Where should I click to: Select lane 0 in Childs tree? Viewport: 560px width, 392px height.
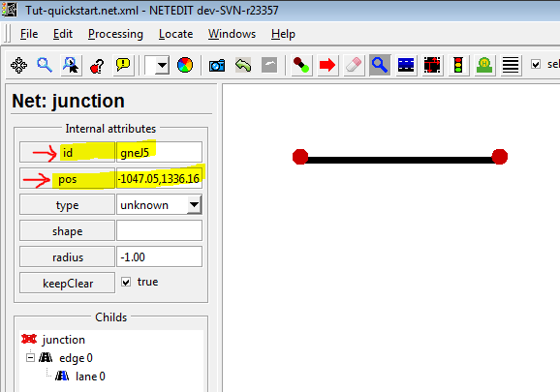pos(90,377)
